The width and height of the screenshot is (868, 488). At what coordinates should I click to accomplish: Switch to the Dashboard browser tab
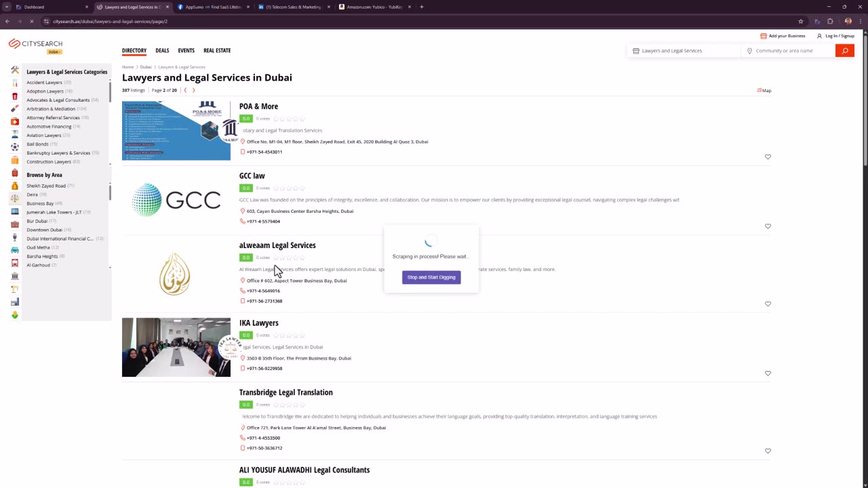point(51,7)
